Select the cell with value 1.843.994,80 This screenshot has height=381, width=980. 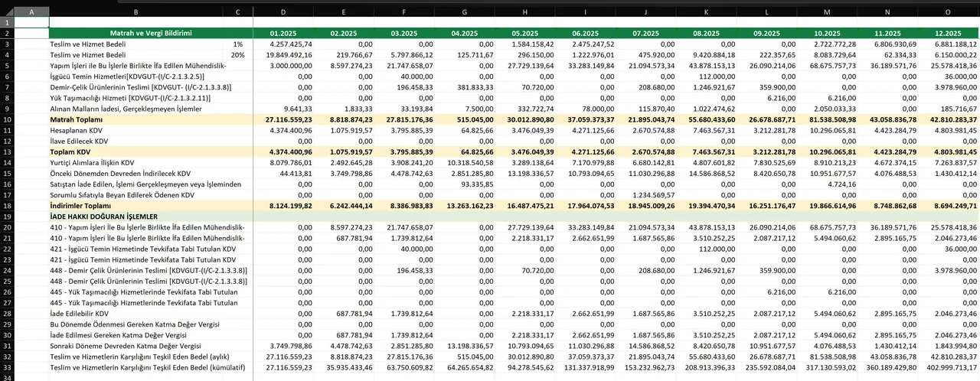[947, 346]
